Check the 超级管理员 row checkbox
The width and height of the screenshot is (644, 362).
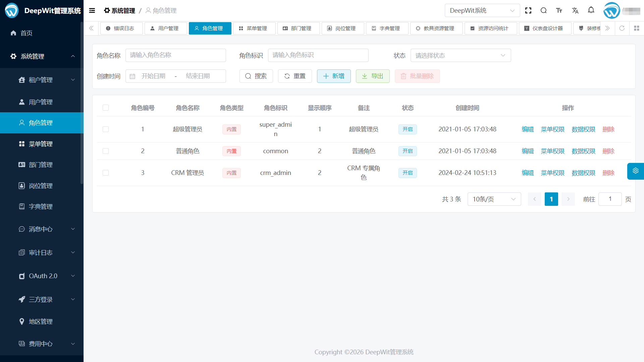[x=106, y=129]
